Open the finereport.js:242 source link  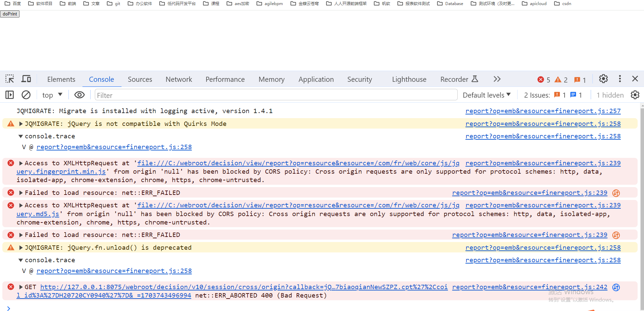point(530,287)
